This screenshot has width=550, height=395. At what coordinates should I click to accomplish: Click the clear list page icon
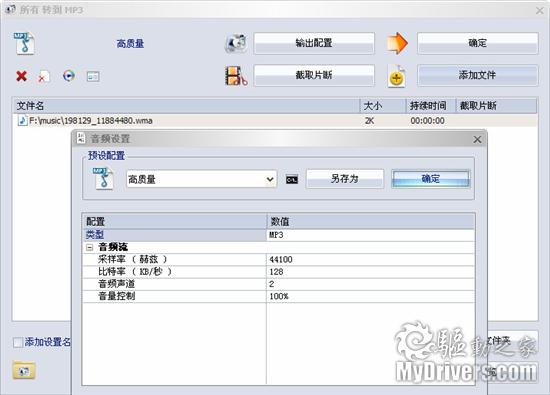[43, 76]
